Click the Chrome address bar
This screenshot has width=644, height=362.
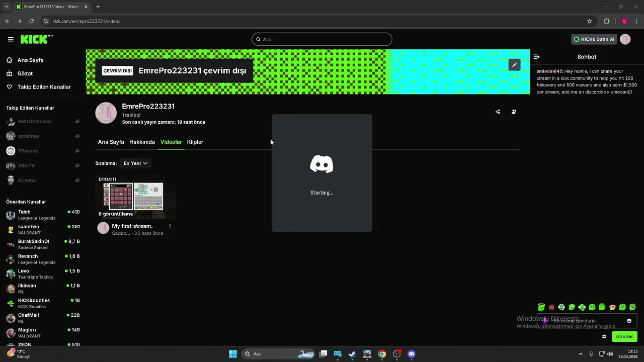click(x=317, y=21)
